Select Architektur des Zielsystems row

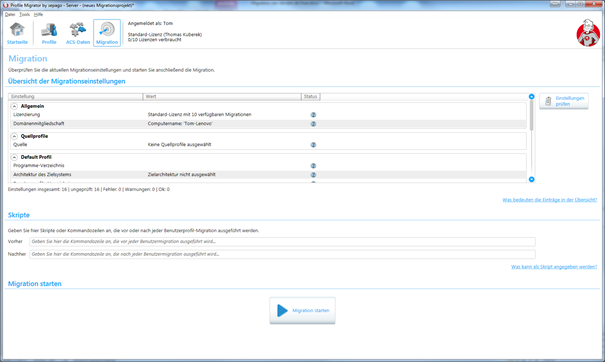pyautogui.click(x=269, y=175)
